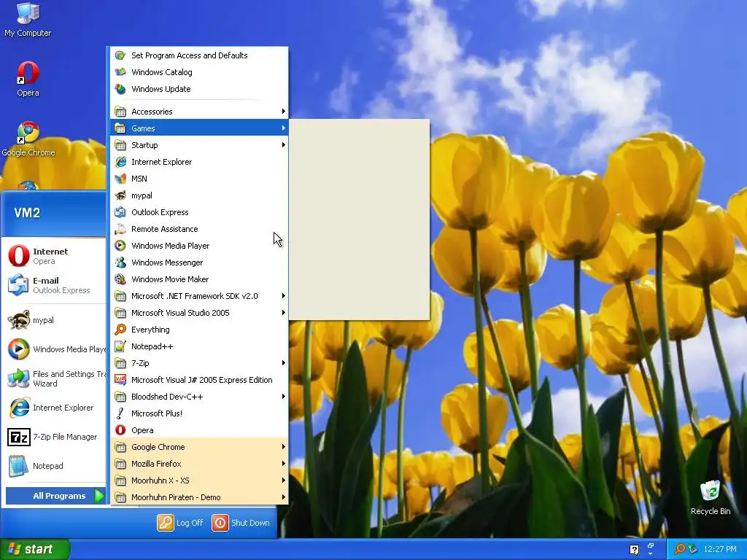Click the Outlook Express icon in All Programs list
The image size is (747, 560).
click(x=120, y=212)
